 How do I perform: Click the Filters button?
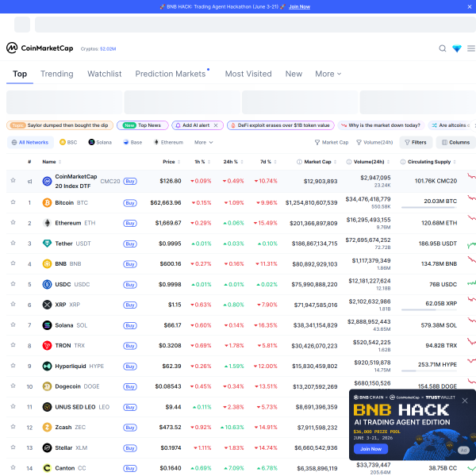pos(416,142)
